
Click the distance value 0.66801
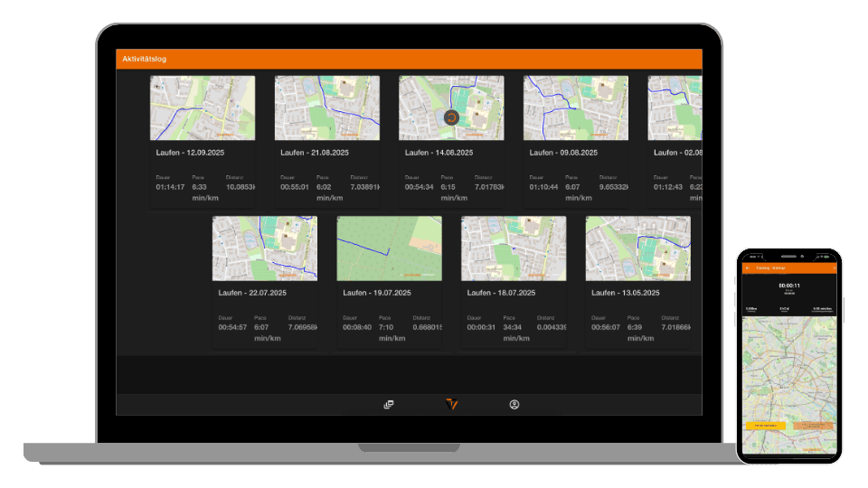point(428,327)
